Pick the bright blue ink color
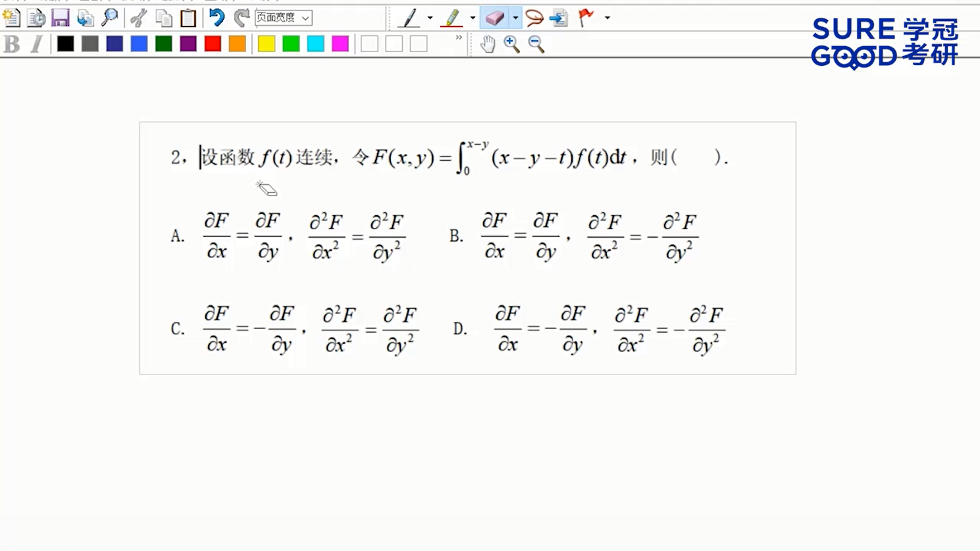The height and width of the screenshot is (551, 980). pos(139,44)
